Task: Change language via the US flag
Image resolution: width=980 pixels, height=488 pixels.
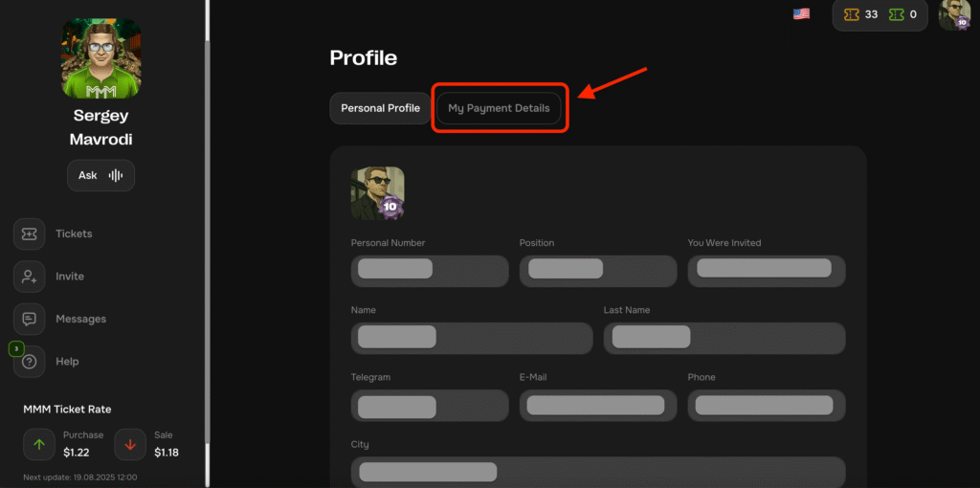Action: pyautogui.click(x=801, y=13)
